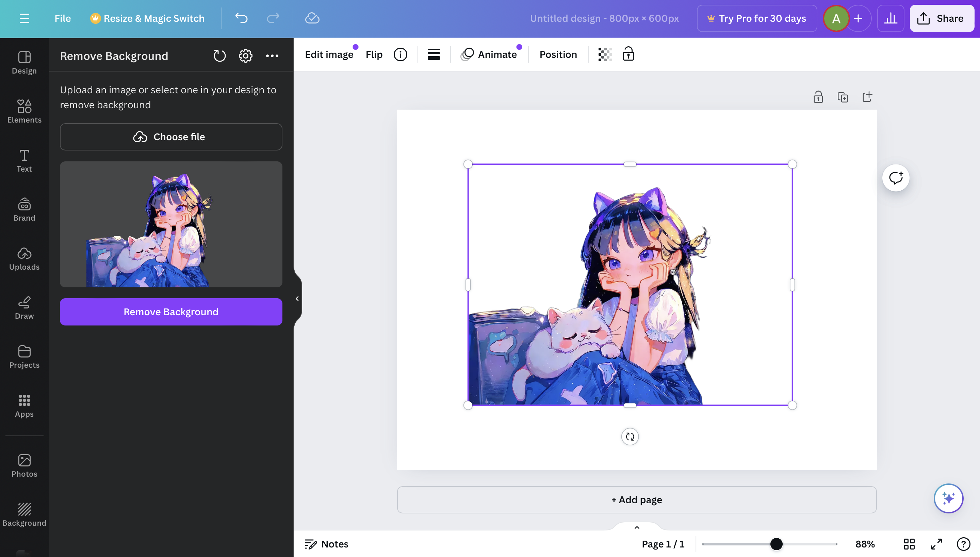Toggle page lock above canvas

(818, 97)
